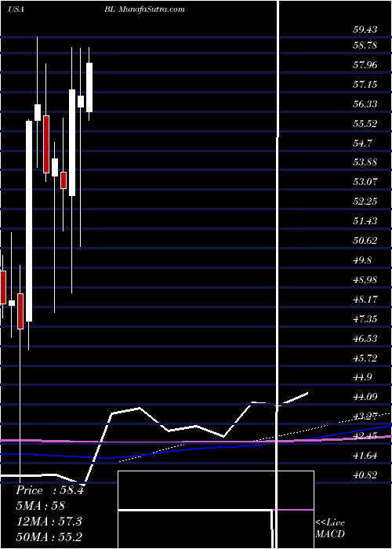
Task: Click the MunafaSutra.com watermark text
Action: (151, 9)
